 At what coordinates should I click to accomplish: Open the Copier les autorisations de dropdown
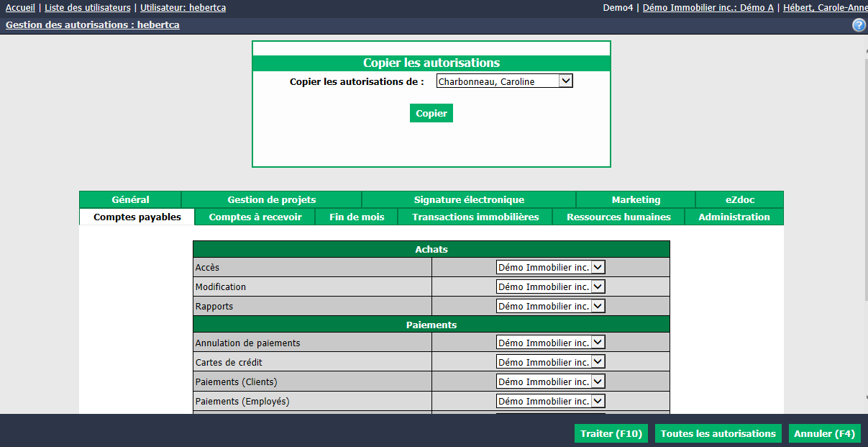pos(504,81)
